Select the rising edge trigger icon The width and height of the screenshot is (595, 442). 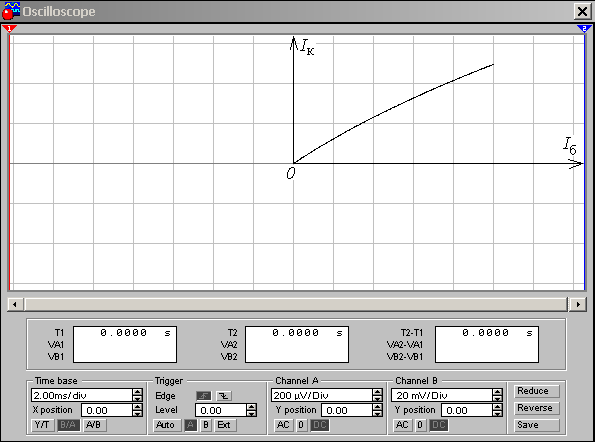204,396
